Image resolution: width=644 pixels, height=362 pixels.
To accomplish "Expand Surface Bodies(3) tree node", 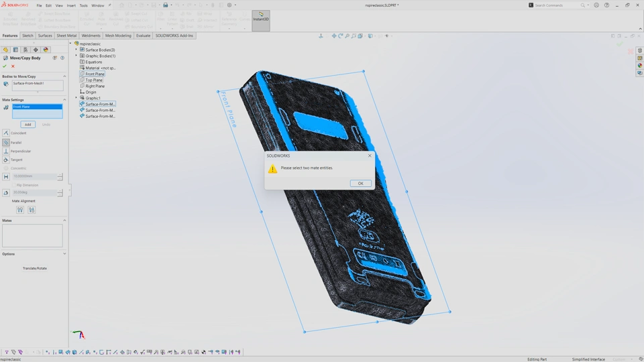I will (x=76, y=50).
